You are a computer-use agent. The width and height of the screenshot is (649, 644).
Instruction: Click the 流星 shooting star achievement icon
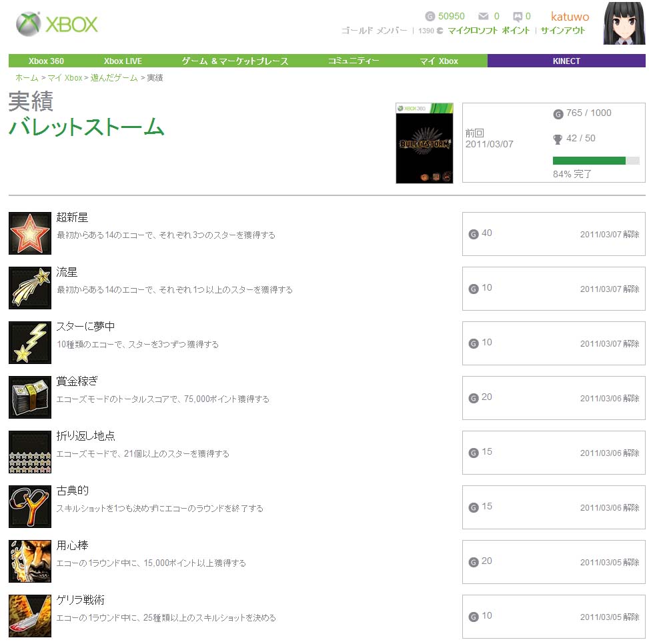pos(30,288)
